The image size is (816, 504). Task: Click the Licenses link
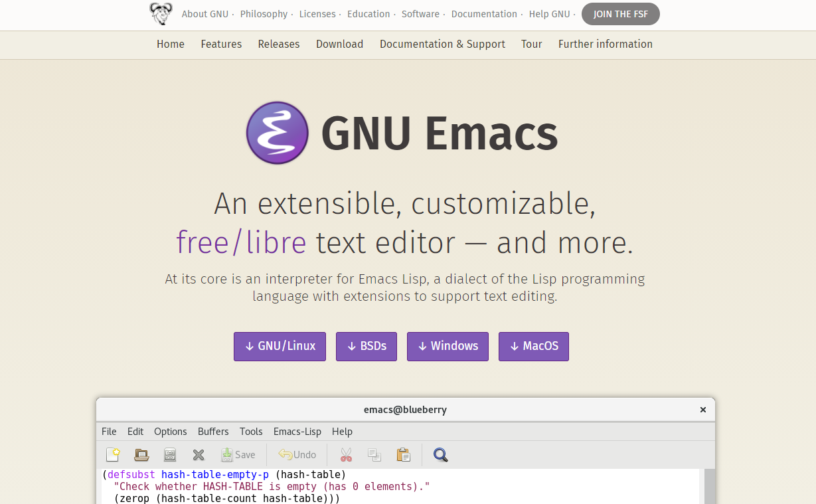coord(317,14)
